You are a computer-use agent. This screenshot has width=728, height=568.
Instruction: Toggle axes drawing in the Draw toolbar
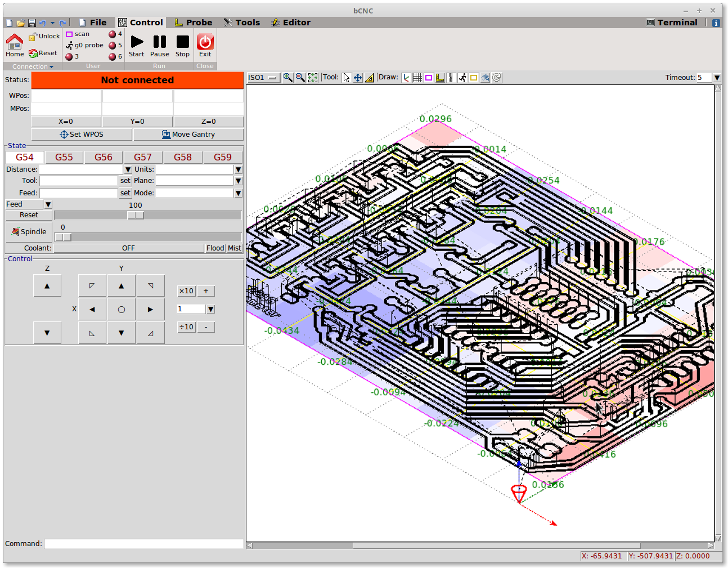pyautogui.click(x=406, y=78)
